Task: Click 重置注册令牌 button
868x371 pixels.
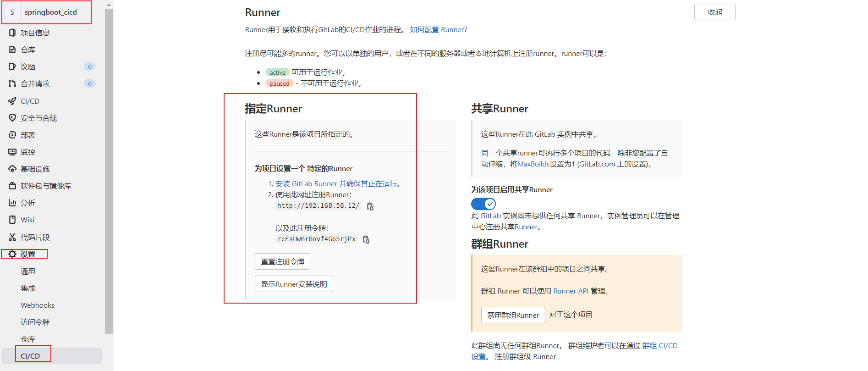Action: coord(282,261)
